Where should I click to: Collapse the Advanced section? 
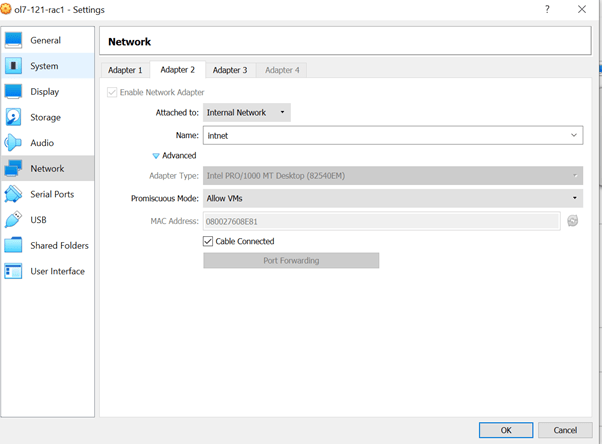point(156,156)
